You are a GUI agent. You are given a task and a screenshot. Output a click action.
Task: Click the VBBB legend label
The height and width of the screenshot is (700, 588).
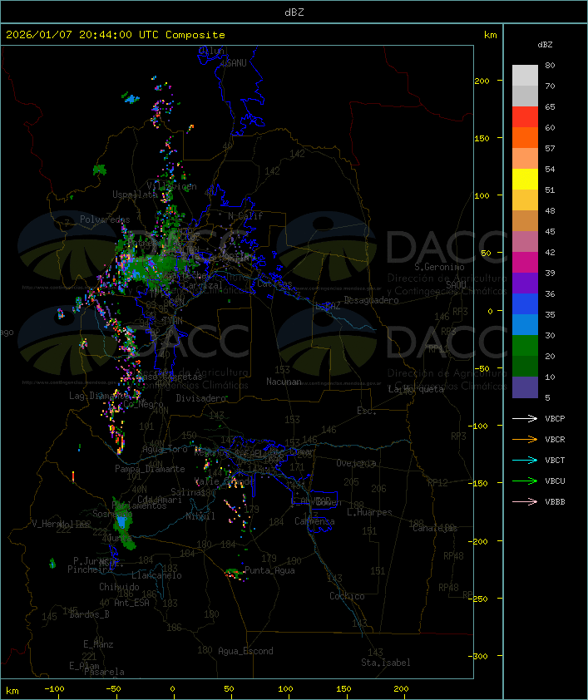point(555,502)
